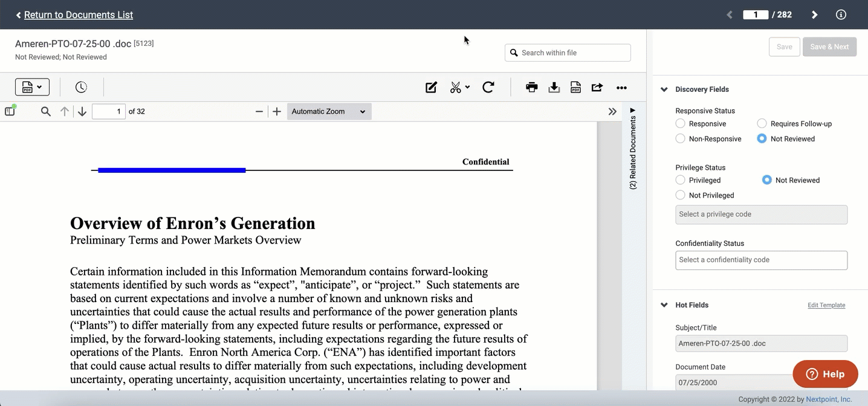This screenshot has height=406, width=868.
Task: Go to the previous document arrow
Action: click(730, 14)
